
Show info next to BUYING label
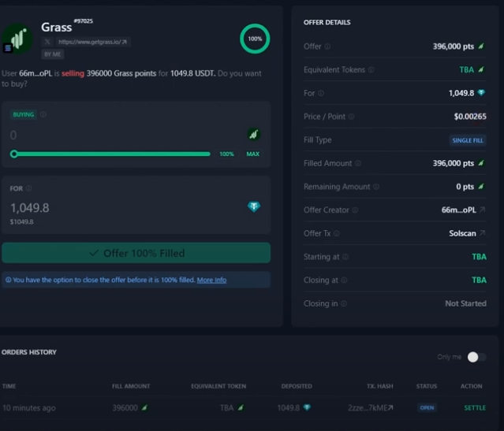43,115
